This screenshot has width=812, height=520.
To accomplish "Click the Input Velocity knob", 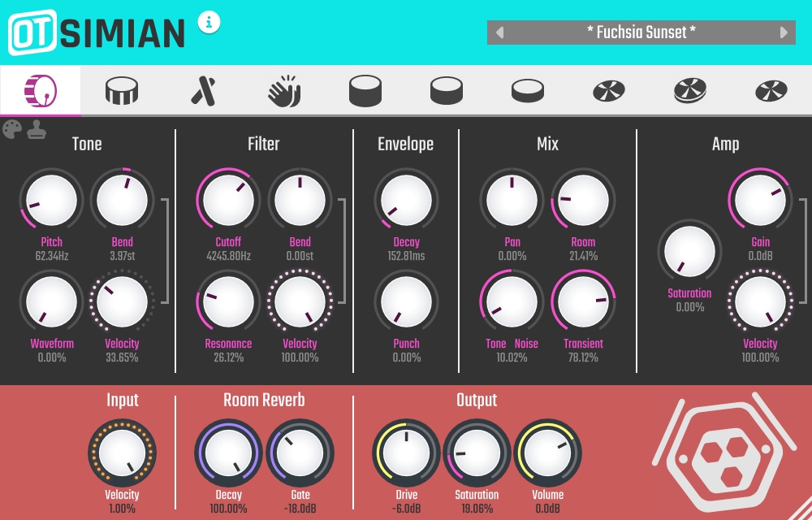I will click(123, 453).
